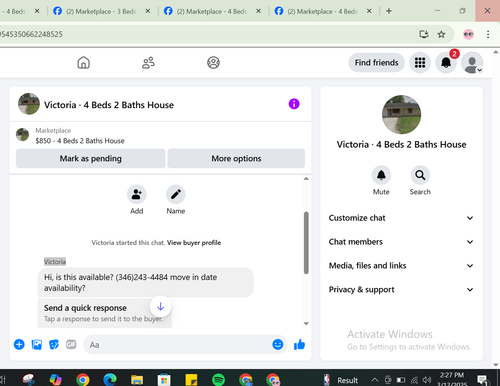Jump to latest message down arrow

coord(160,306)
